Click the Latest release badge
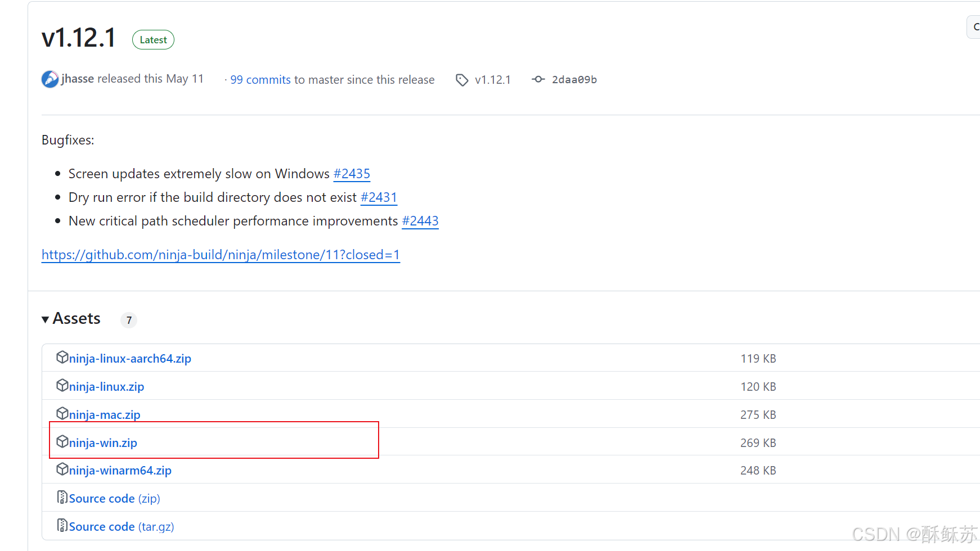Image resolution: width=980 pixels, height=551 pixels. click(x=153, y=40)
